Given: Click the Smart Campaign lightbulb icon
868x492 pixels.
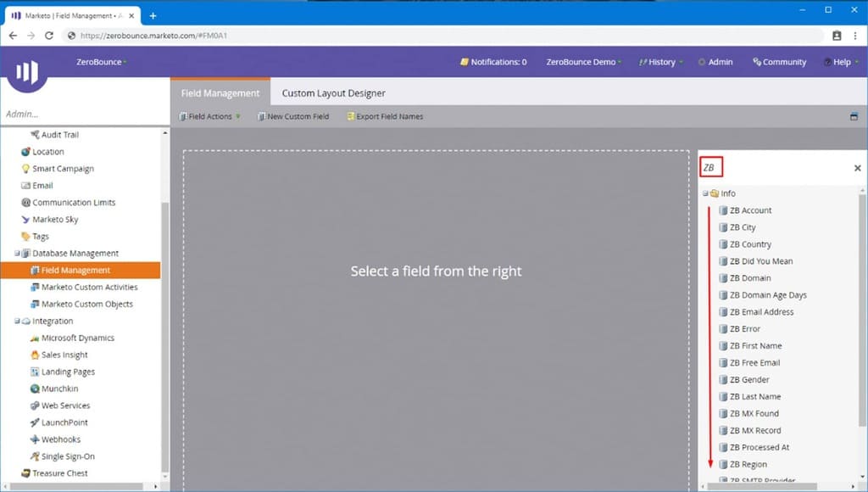Looking at the screenshot, I should click(x=25, y=169).
